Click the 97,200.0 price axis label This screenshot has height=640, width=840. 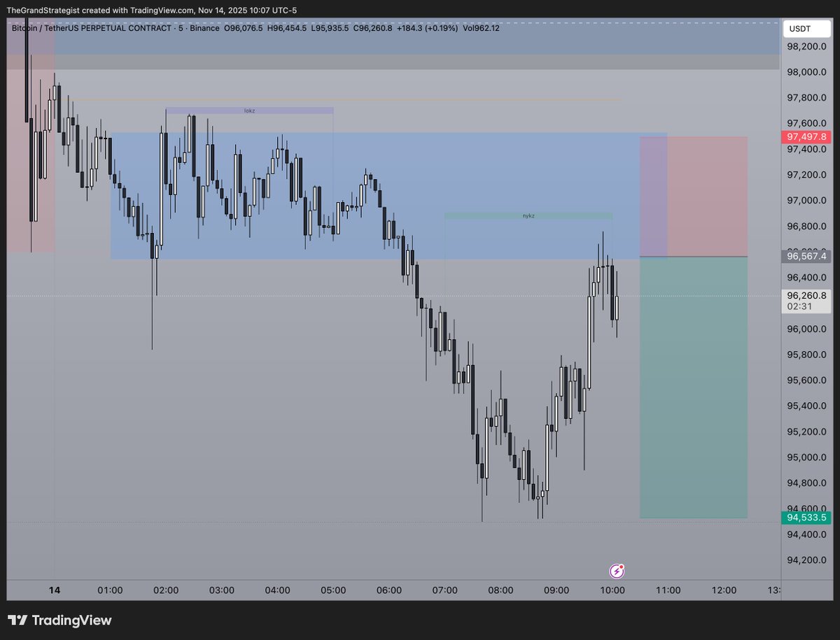pyautogui.click(x=807, y=175)
